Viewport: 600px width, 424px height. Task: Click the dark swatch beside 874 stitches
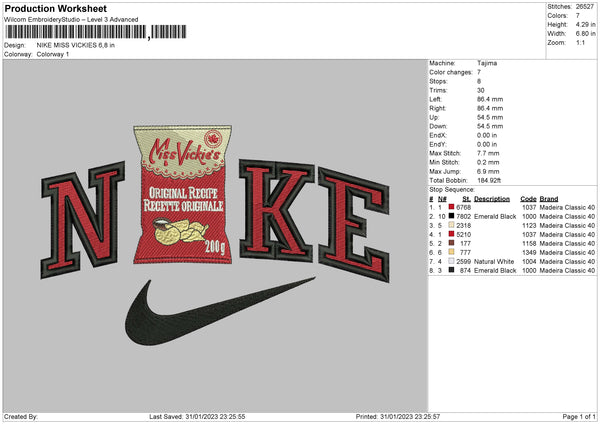(x=451, y=270)
